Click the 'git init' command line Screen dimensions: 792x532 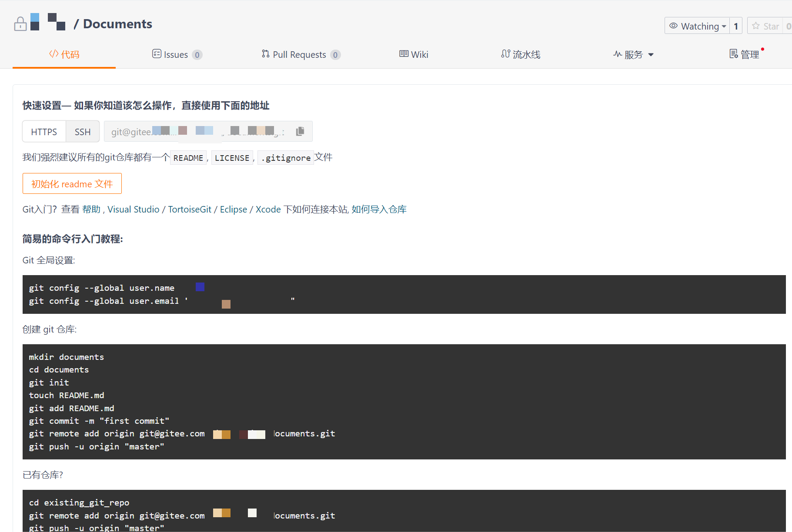(49, 382)
